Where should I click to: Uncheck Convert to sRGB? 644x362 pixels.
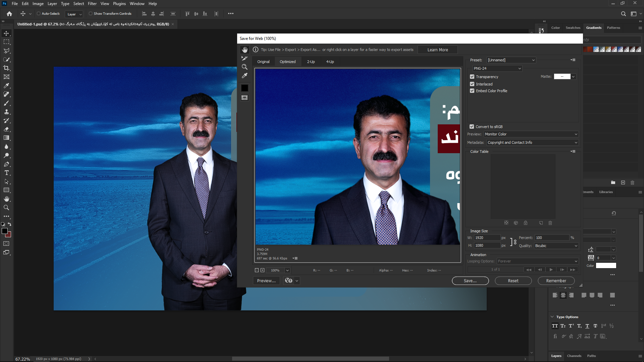pos(472,126)
